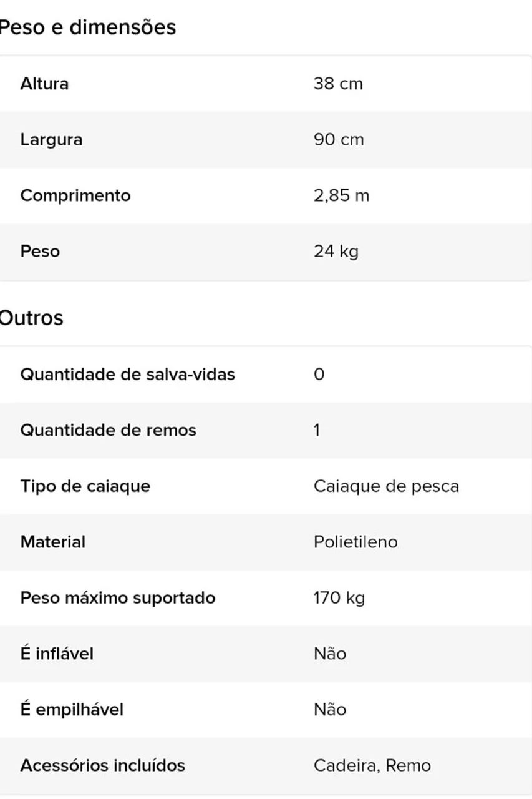Click the "Outros" section heading

click(31, 318)
